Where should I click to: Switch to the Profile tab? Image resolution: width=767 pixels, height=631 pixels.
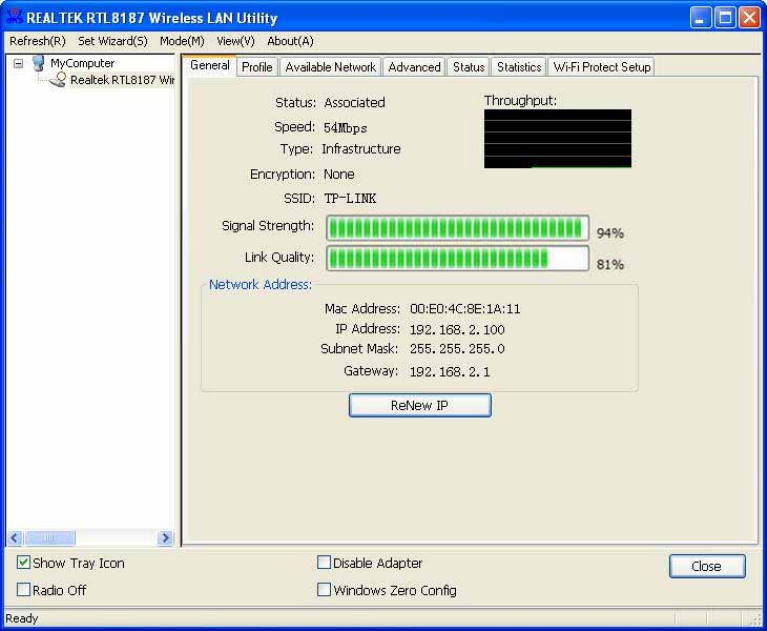tap(257, 67)
